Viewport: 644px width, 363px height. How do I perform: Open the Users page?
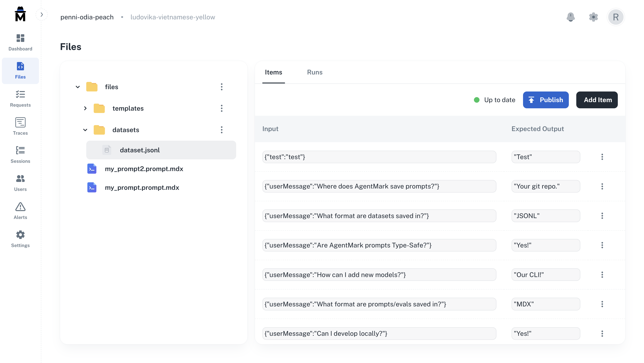(20, 183)
